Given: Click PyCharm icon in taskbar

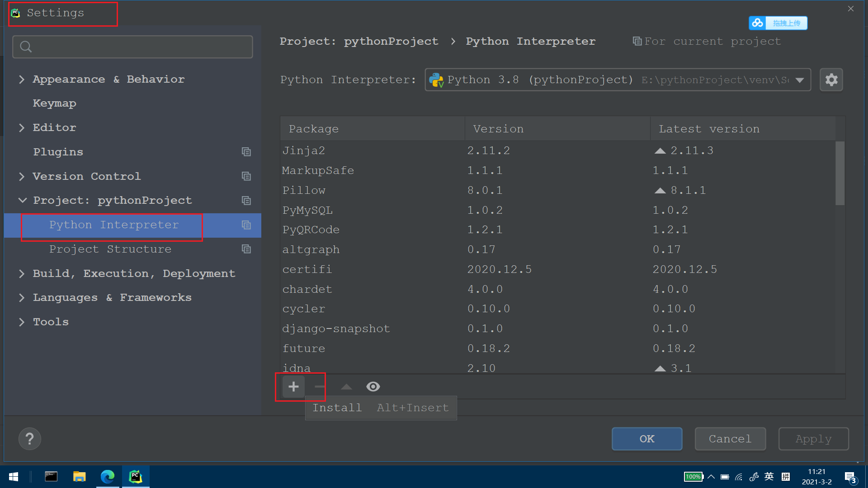Looking at the screenshot, I should [x=136, y=477].
